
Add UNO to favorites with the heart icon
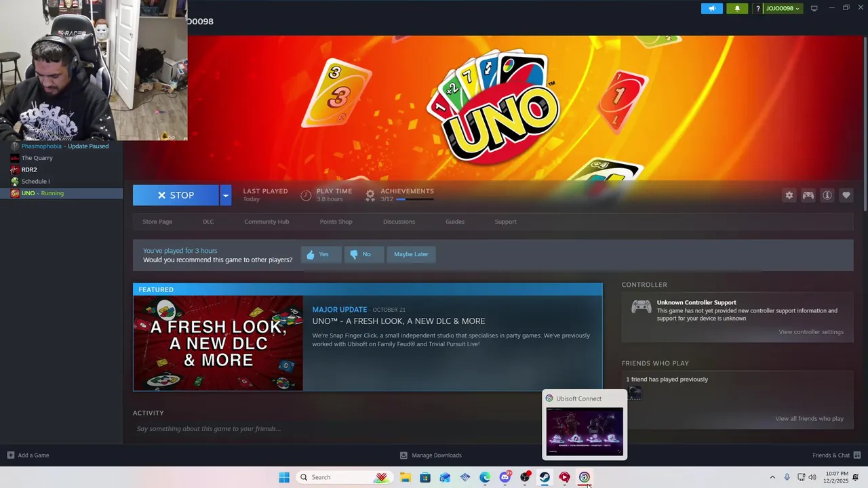[846, 195]
